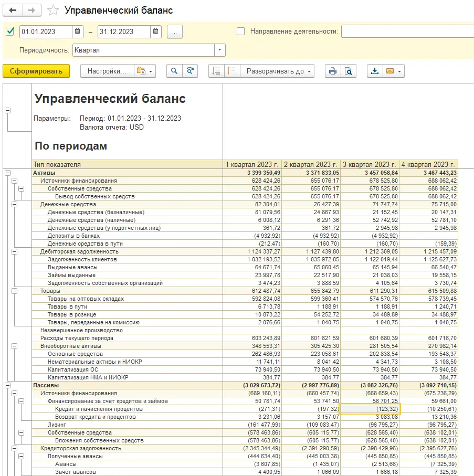This screenshot has height=476, width=474.
Task: Click the back navigation arrow
Action: [13, 10]
